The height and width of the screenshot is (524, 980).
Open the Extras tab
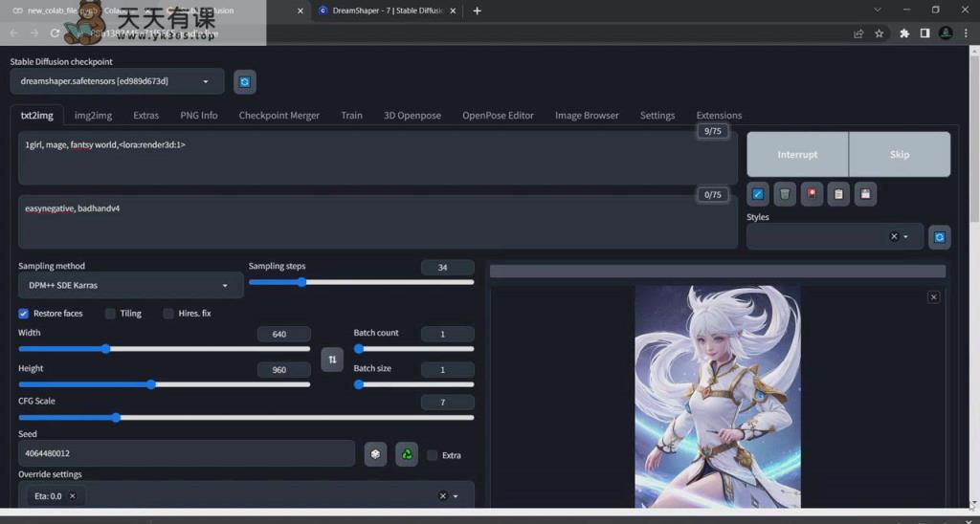pos(146,116)
